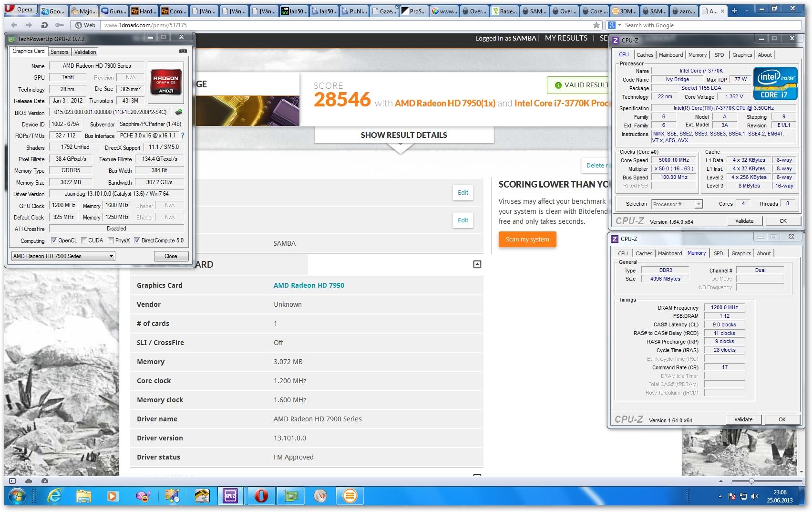Viewport: 812px width, 512px height.
Task: Expand SHOW RESULT DETAILS section
Action: click(x=404, y=135)
